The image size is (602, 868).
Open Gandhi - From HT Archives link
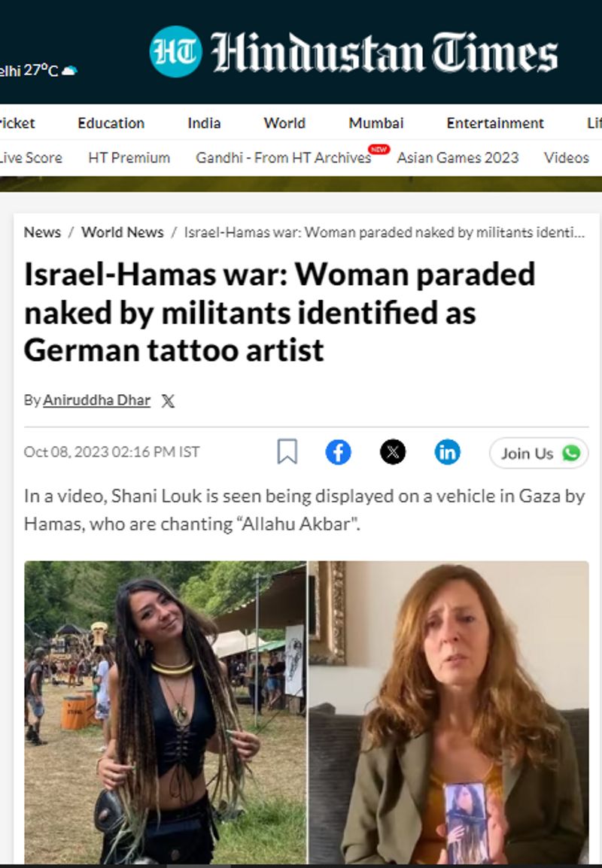(x=284, y=158)
